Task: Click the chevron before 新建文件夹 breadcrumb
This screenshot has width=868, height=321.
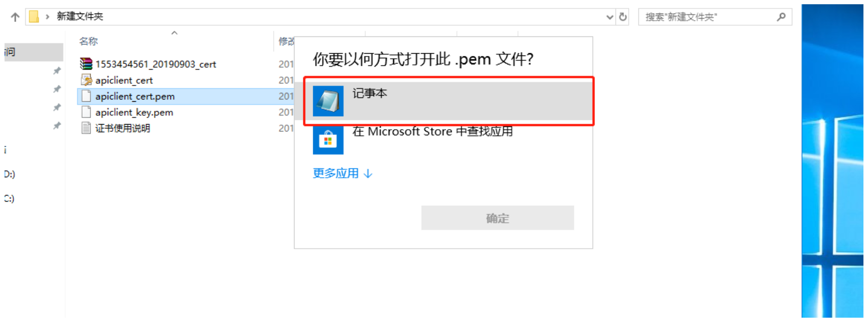Action: (47, 17)
